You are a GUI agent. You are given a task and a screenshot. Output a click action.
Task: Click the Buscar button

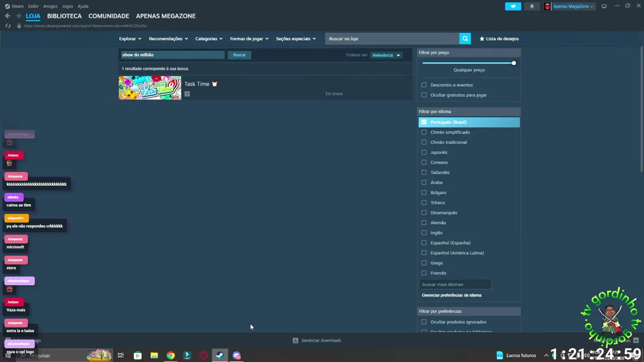click(239, 55)
